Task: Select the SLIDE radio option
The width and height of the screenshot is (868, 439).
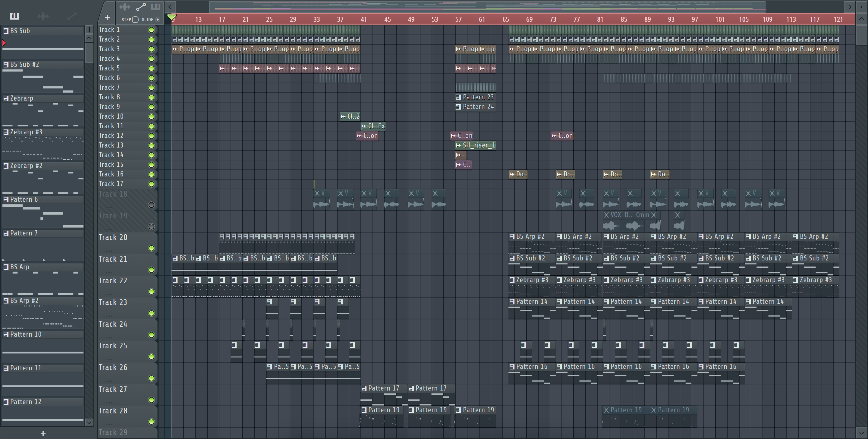Action: point(157,20)
